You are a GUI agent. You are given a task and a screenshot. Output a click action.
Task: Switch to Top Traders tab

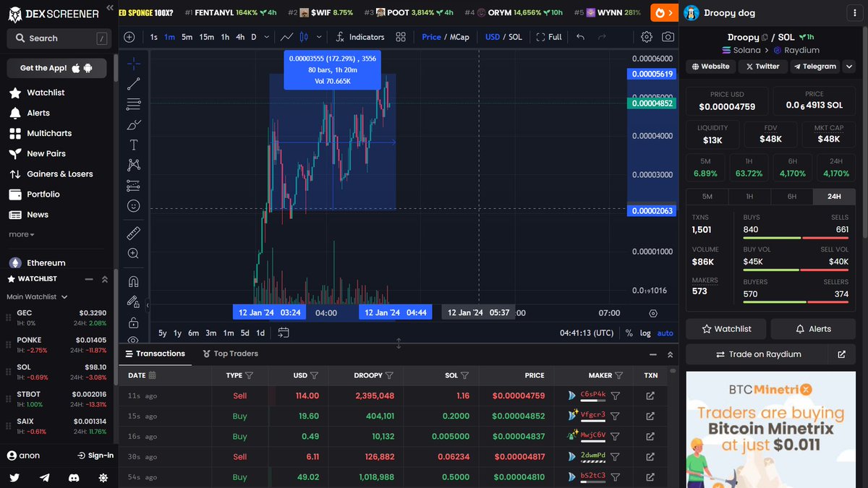coord(231,354)
